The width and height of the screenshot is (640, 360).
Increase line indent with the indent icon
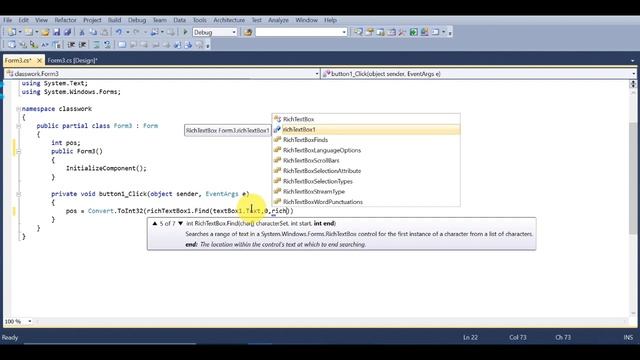82,45
